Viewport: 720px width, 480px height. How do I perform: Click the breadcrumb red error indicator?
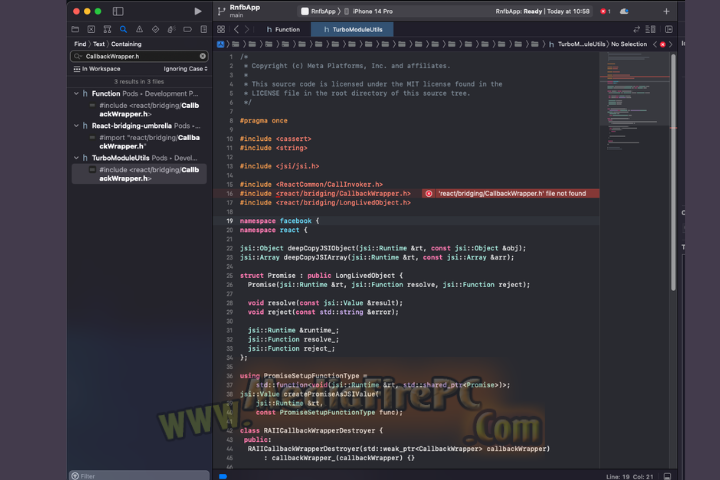coord(663,45)
